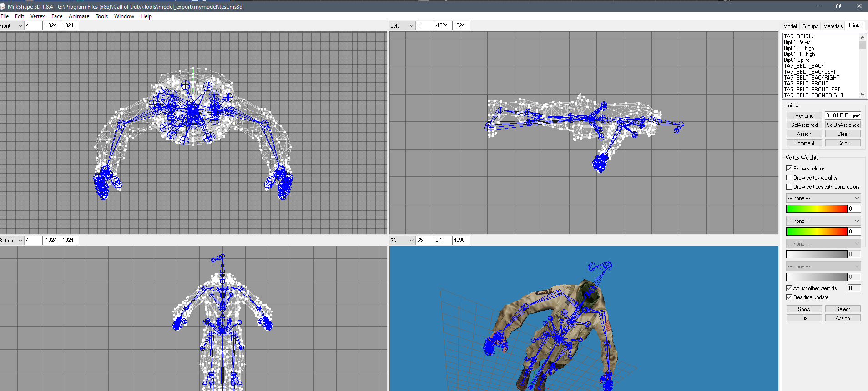The width and height of the screenshot is (868, 391).
Task: Open the Edit menu
Action: [20, 16]
